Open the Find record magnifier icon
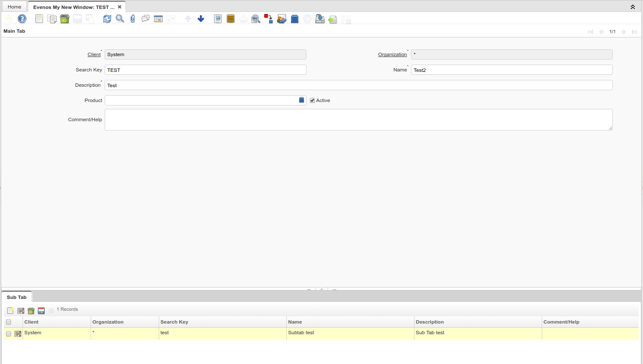Screen dimensions: 643x364 click(120, 19)
